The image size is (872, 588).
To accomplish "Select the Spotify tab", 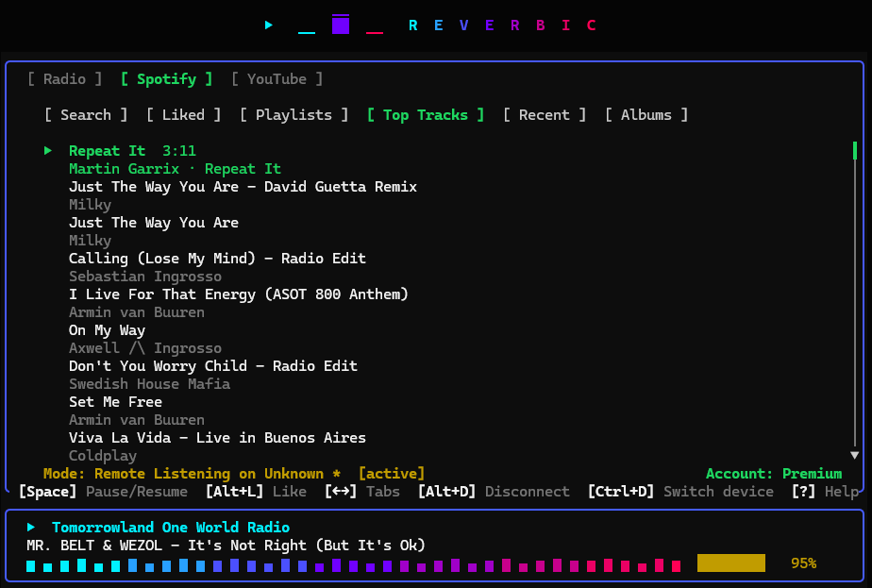I will 166,79.
